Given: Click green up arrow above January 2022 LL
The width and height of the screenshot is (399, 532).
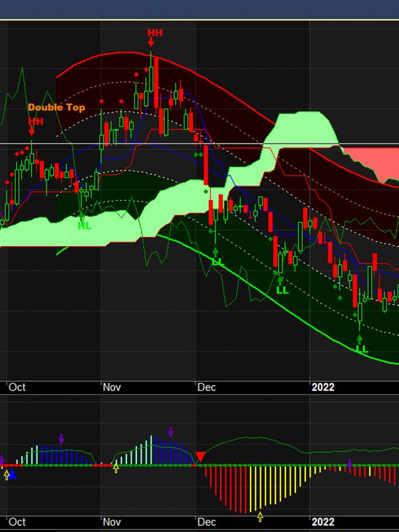Looking at the screenshot, I should pyautogui.click(x=359, y=339).
